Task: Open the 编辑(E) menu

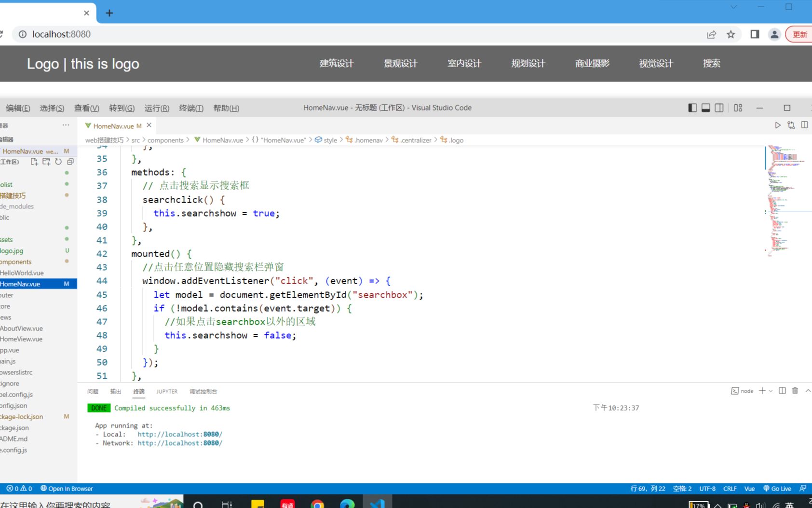Action: pyautogui.click(x=18, y=108)
